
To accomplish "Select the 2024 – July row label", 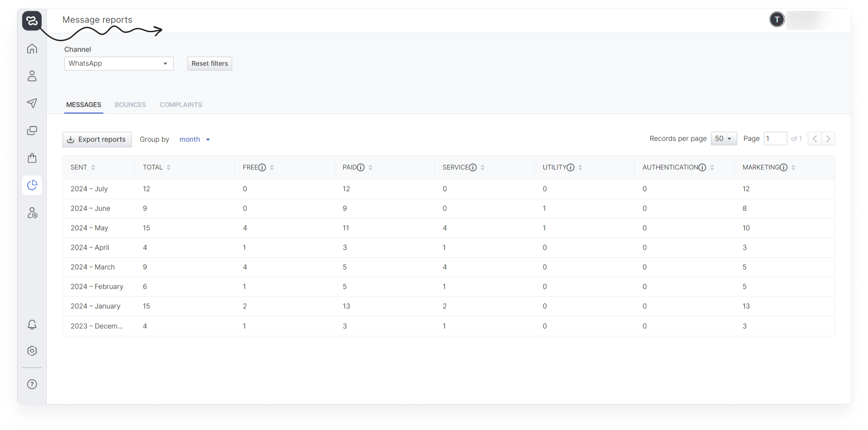I will [x=89, y=189].
